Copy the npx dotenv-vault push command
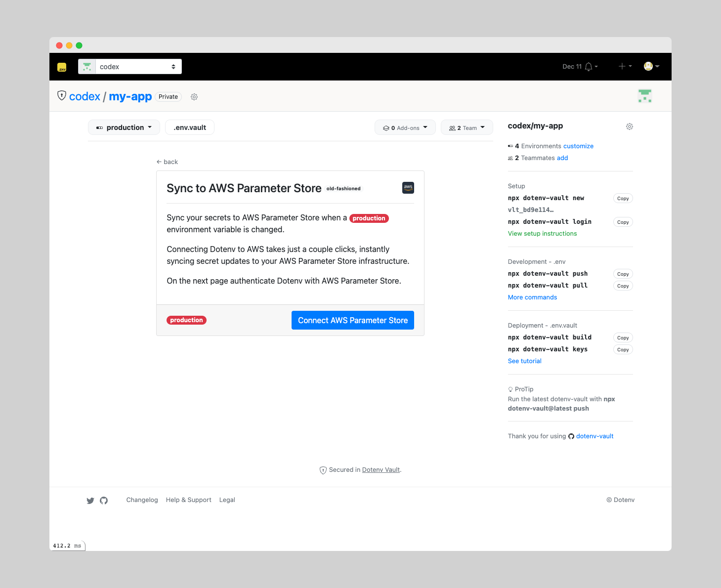The width and height of the screenshot is (721, 588). [623, 274]
